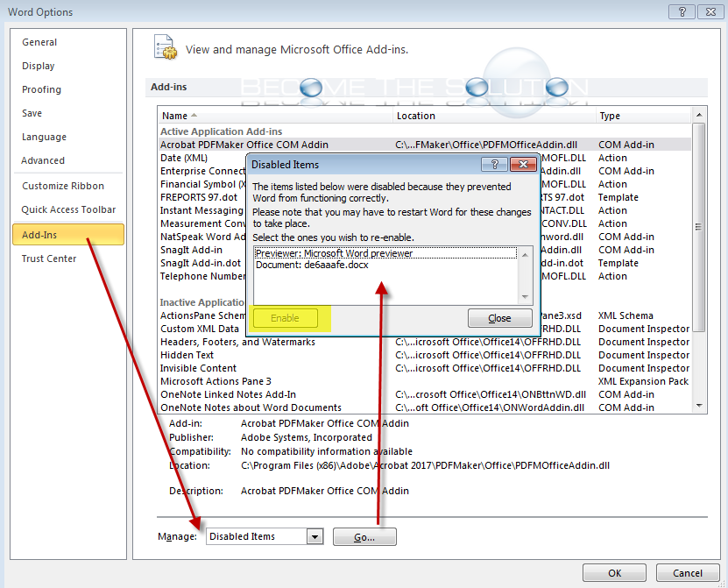Viewport: 728px width, 588px height.
Task: Open the Save options category
Action: (x=32, y=113)
